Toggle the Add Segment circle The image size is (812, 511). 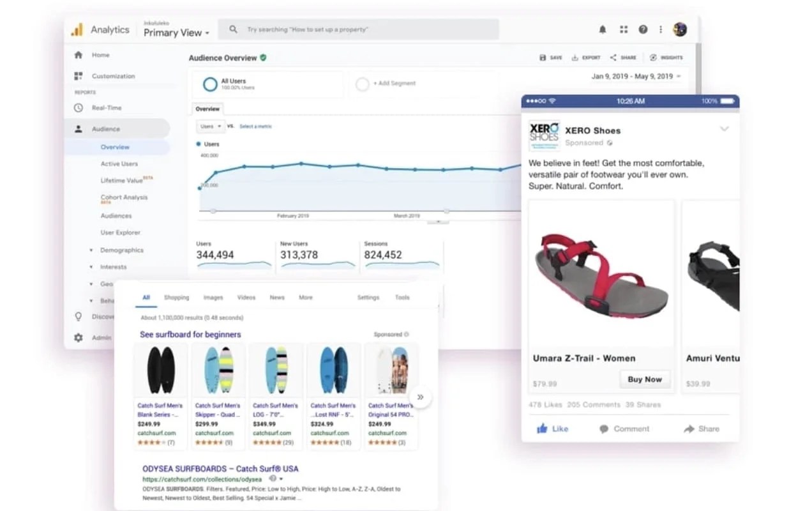[362, 84]
